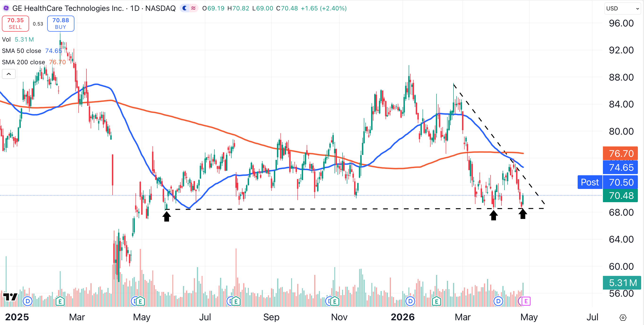644x325 pixels.
Task: Click the pink approximate-data indicator icon
Action: click(x=193, y=8)
